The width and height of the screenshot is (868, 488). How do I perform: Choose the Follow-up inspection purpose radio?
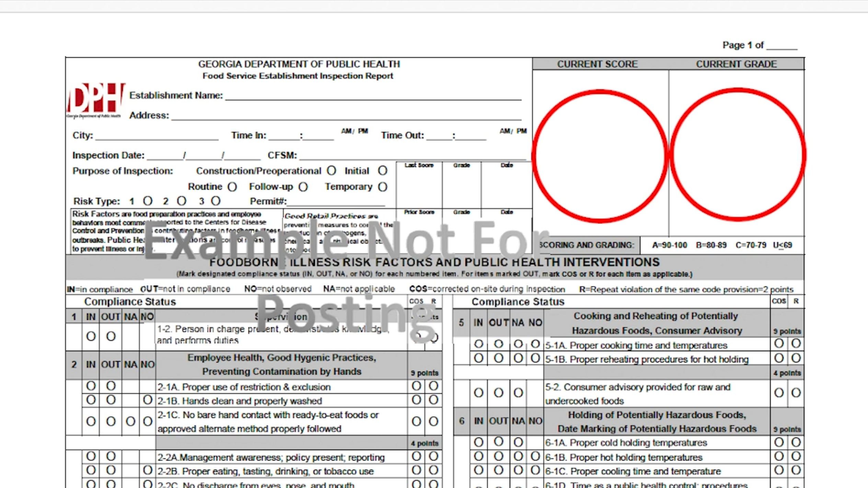(303, 187)
